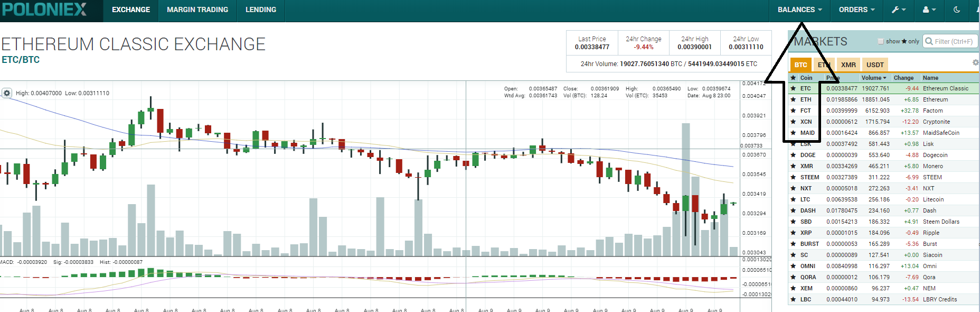Click the ETC/BTC pair label
The height and width of the screenshot is (312, 980).
(21, 60)
